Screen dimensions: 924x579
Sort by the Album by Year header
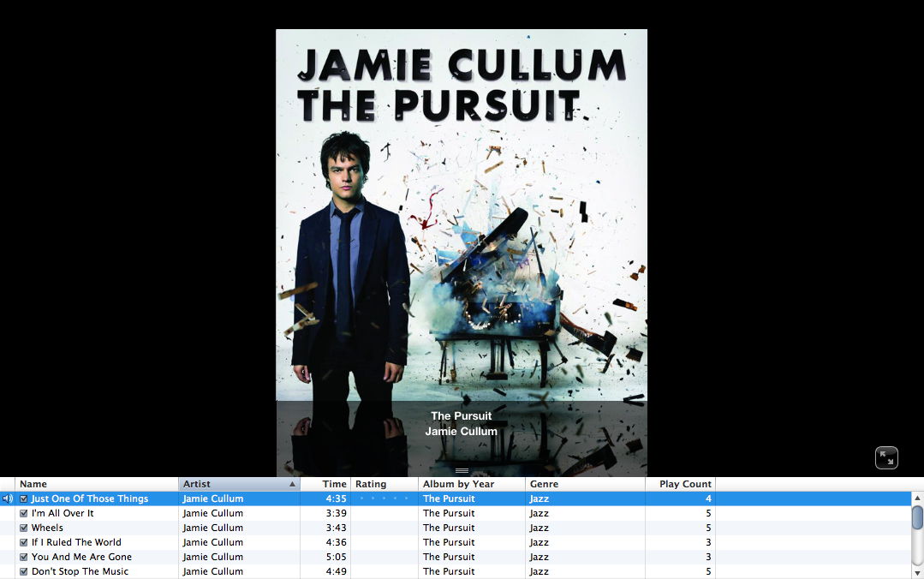click(x=472, y=484)
